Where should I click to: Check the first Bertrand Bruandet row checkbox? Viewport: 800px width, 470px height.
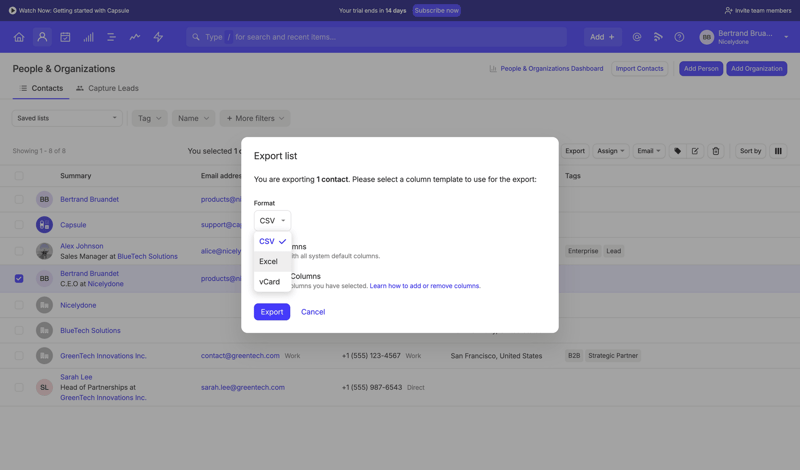tap(19, 199)
